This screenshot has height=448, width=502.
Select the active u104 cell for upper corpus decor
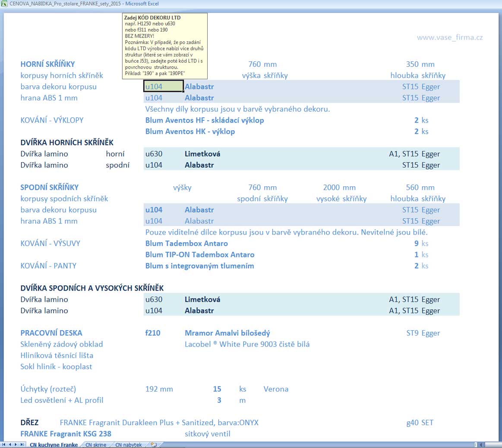click(x=163, y=86)
